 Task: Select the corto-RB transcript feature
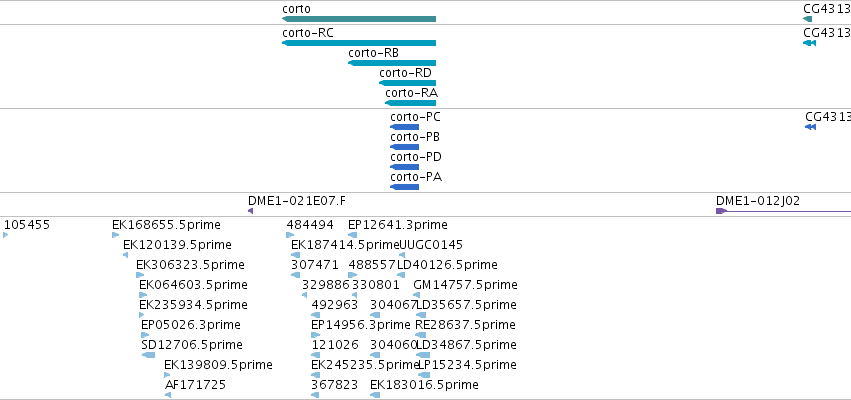(x=392, y=63)
